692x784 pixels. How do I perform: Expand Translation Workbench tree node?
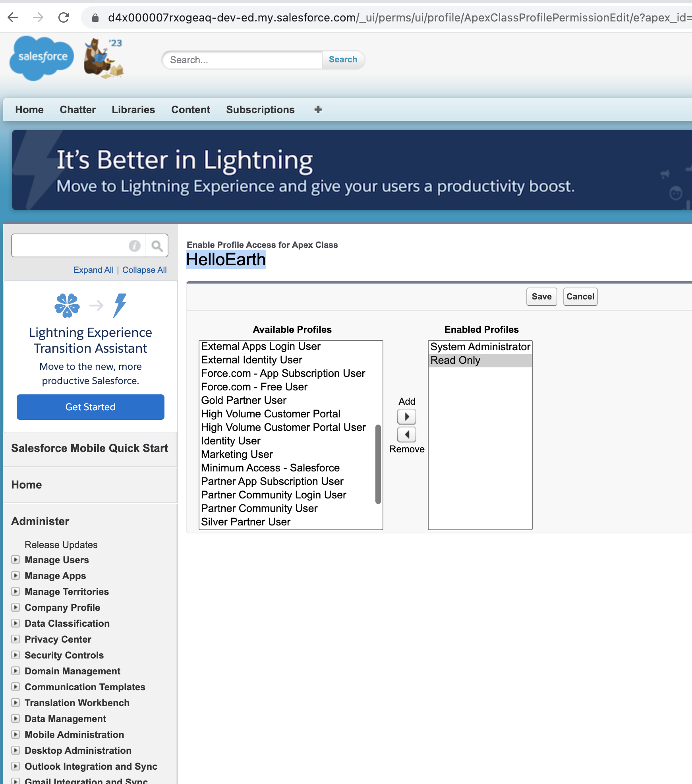[x=15, y=703]
